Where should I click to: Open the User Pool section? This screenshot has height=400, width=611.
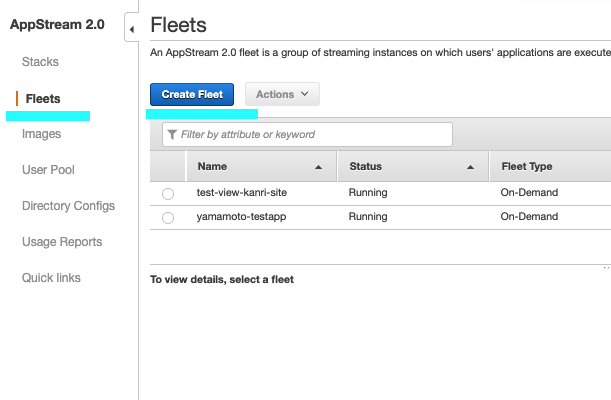coord(48,170)
